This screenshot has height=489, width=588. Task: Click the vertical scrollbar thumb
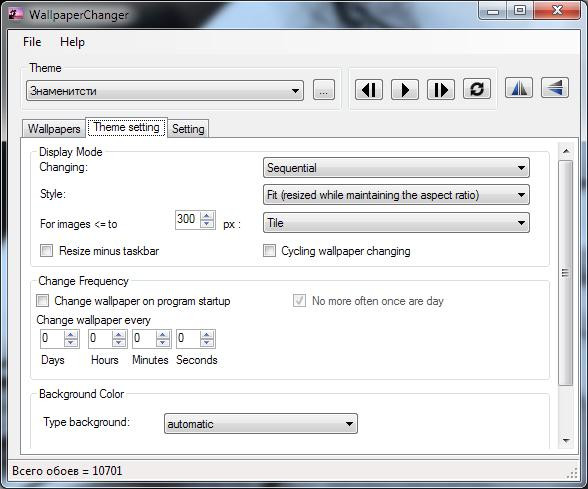[566, 273]
